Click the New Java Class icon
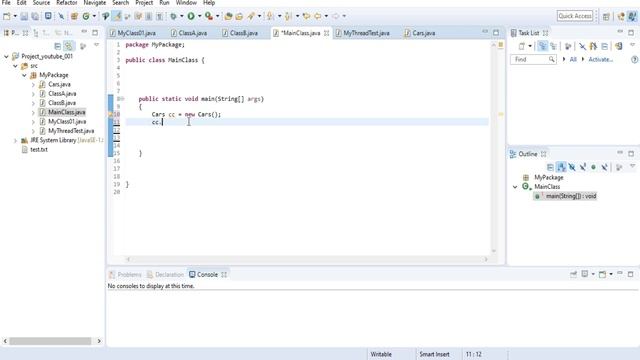This screenshot has width=640, height=360. coord(86,16)
